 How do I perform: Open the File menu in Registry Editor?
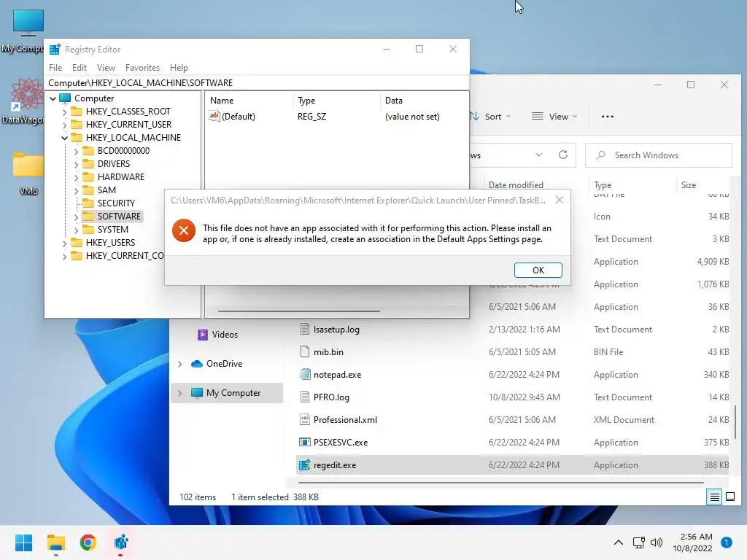55,68
